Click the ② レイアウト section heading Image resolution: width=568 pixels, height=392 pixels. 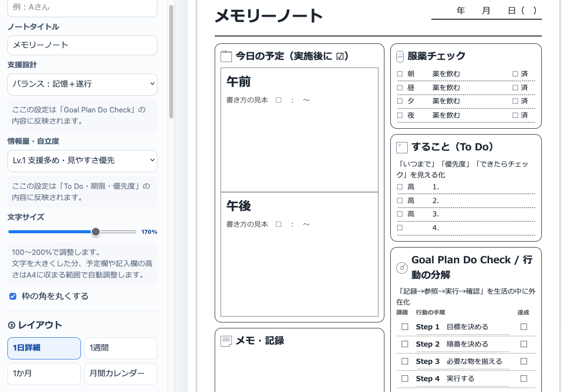click(35, 325)
